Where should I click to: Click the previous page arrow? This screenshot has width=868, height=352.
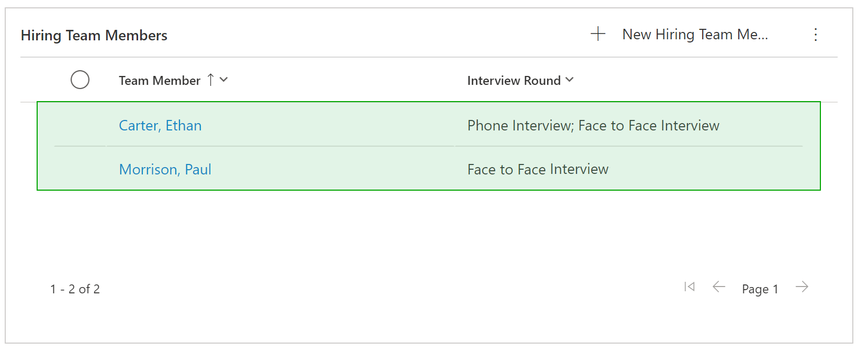pyautogui.click(x=719, y=287)
